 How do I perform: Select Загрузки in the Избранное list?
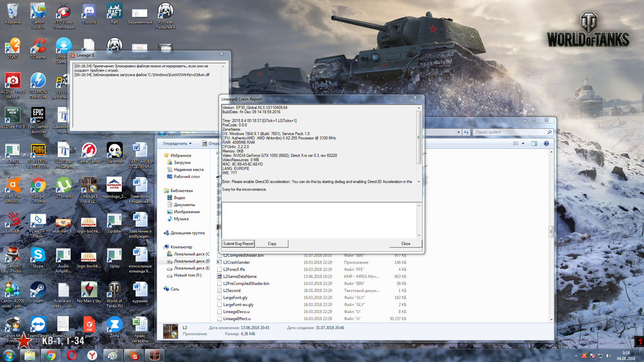tap(182, 162)
